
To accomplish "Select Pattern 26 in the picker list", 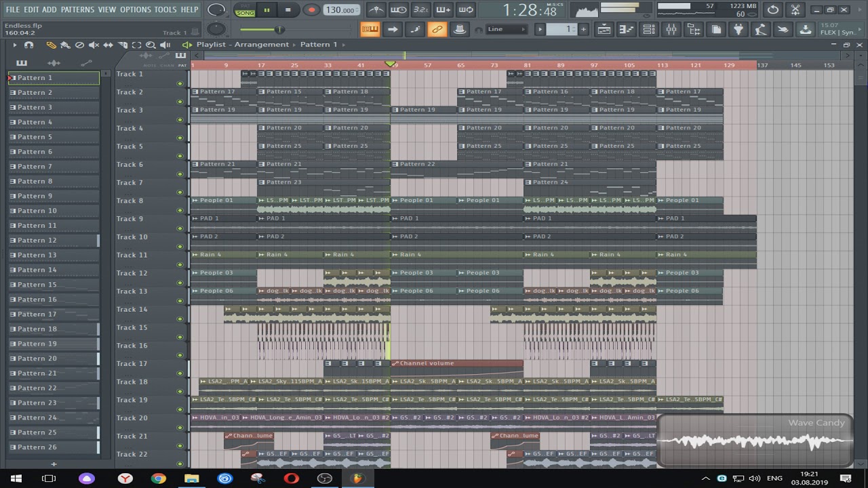I will 54,447.
